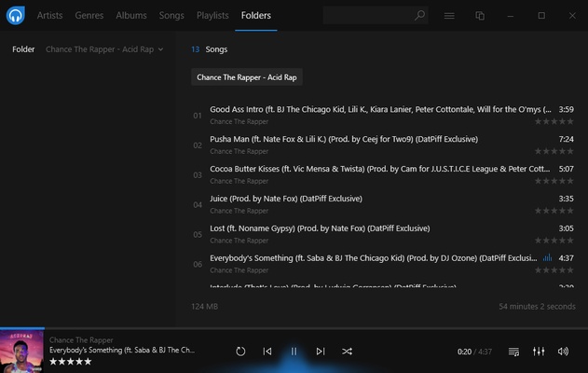Select the Folders tab

(x=256, y=15)
